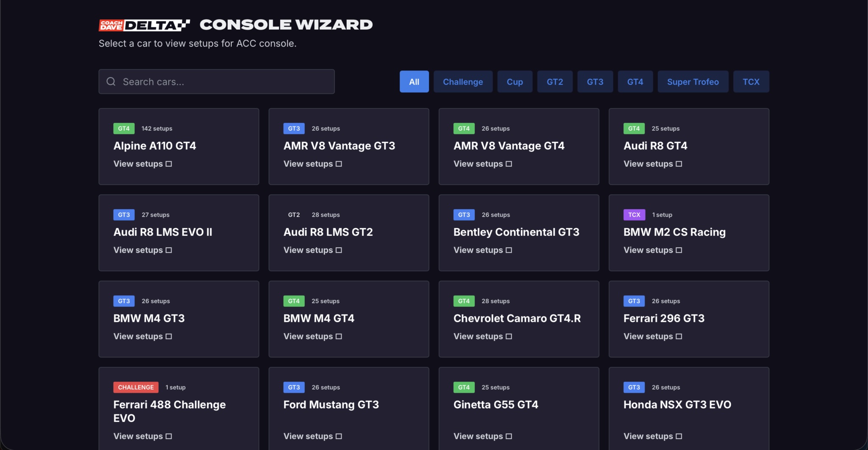868x450 pixels.
Task: View setups for Bentley Continental GT3
Action: [483, 250]
